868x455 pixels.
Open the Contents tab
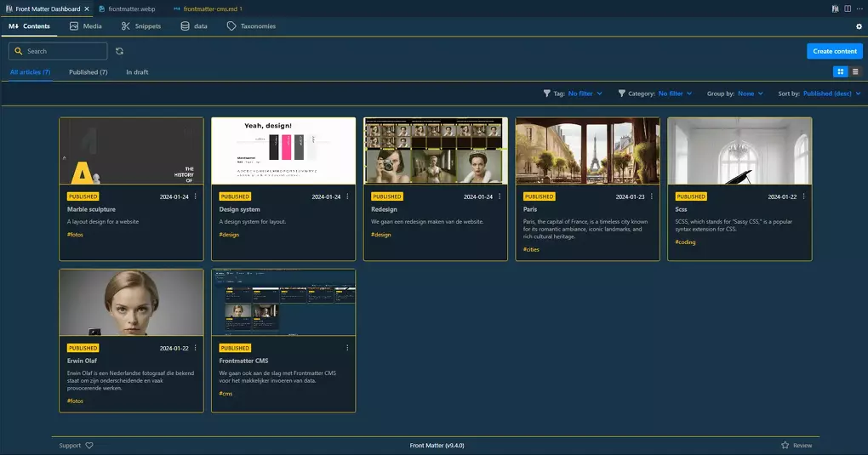point(29,26)
